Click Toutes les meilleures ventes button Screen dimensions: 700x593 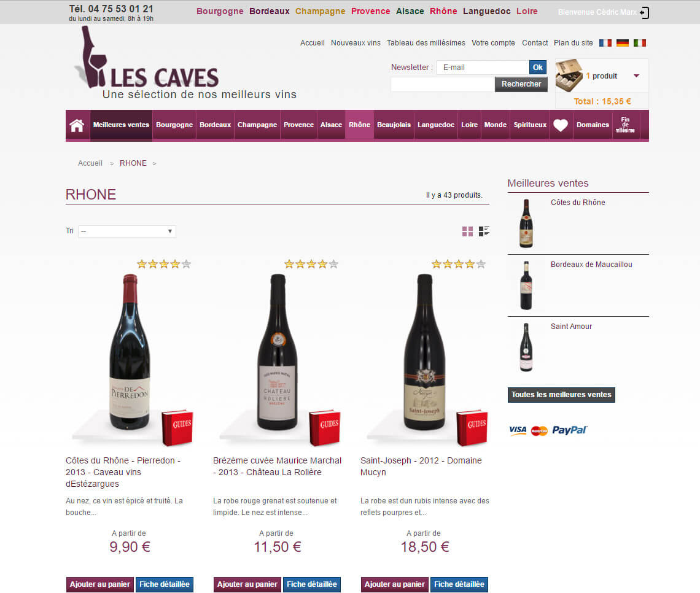(561, 395)
